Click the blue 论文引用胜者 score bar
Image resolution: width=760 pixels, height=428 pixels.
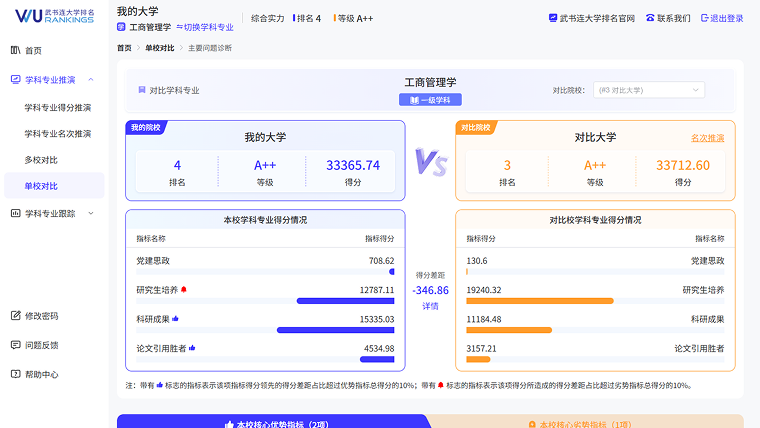(377, 359)
